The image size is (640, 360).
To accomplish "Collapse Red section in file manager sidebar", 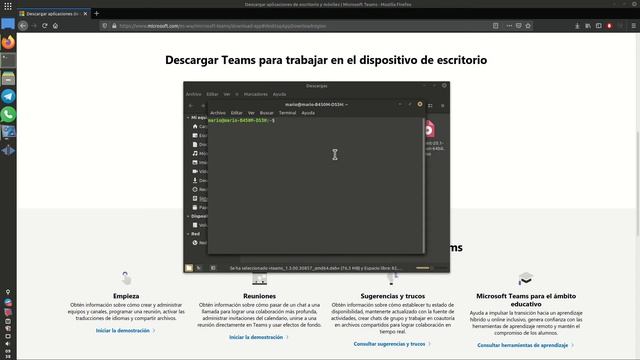I will [188, 234].
